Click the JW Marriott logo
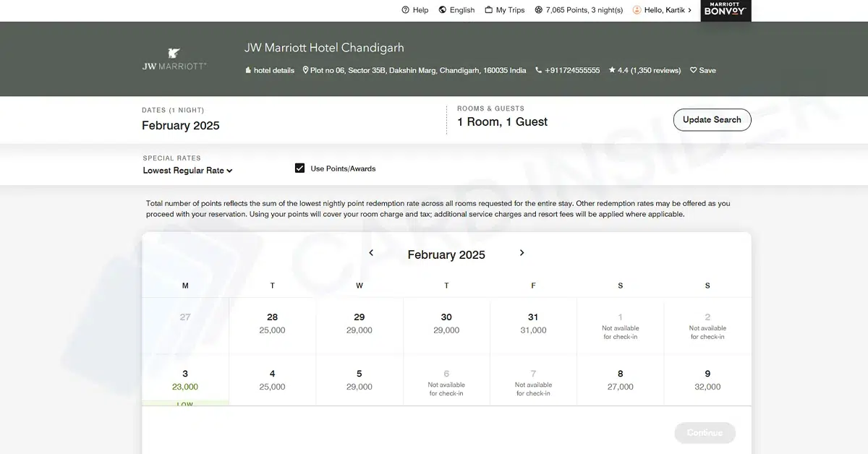Viewport: 868px width, 454px height. point(174,59)
